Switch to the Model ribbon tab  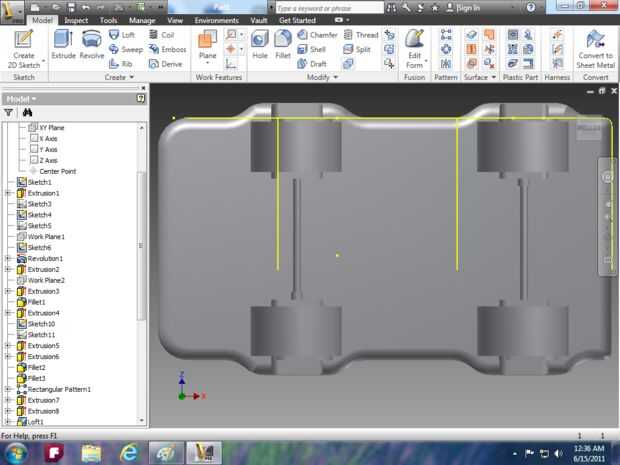pos(42,20)
